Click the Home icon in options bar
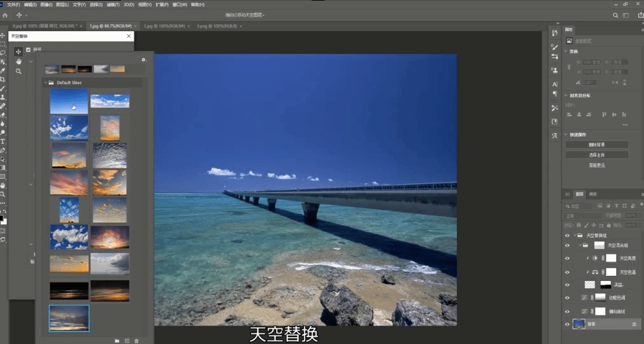The height and width of the screenshot is (344, 644). (x=5, y=15)
